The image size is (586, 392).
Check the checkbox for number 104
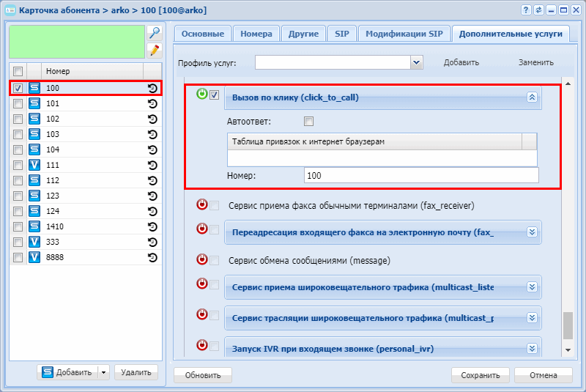coord(18,149)
